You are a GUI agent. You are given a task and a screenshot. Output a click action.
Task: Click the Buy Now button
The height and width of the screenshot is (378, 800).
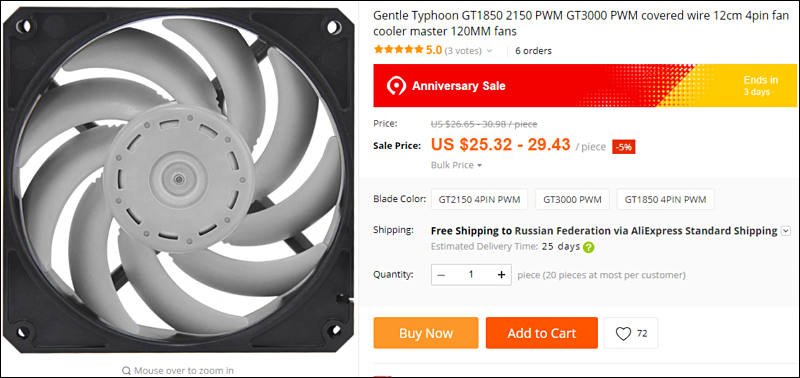[x=426, y=333]
